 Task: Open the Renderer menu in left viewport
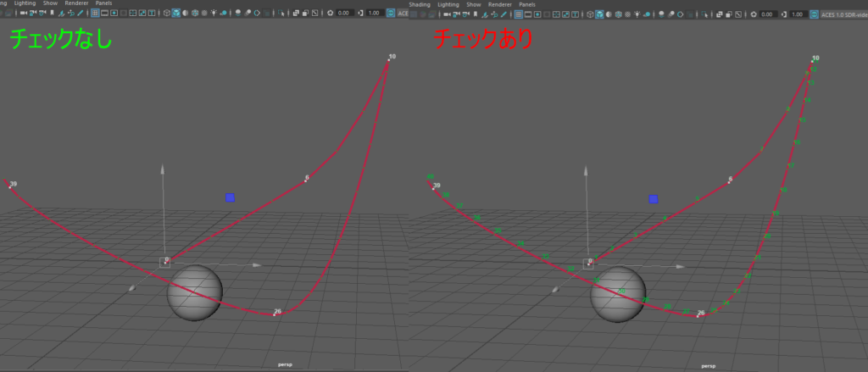(x=78, y=4)
